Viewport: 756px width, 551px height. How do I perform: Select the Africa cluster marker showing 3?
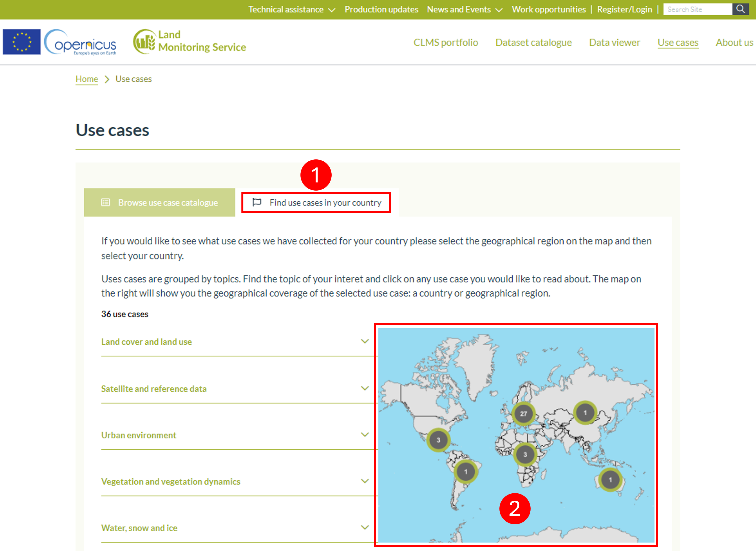click(x=525, y=454)
